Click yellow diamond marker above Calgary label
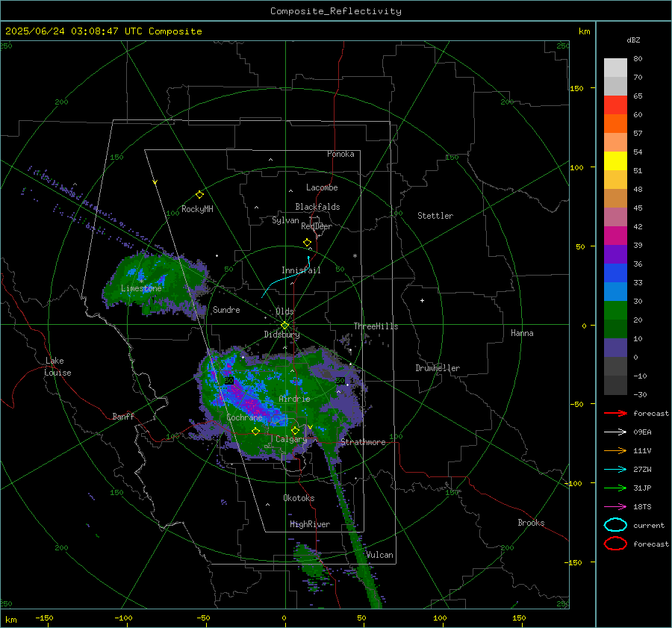The image size is (672, 628). (x=295, y=430)
